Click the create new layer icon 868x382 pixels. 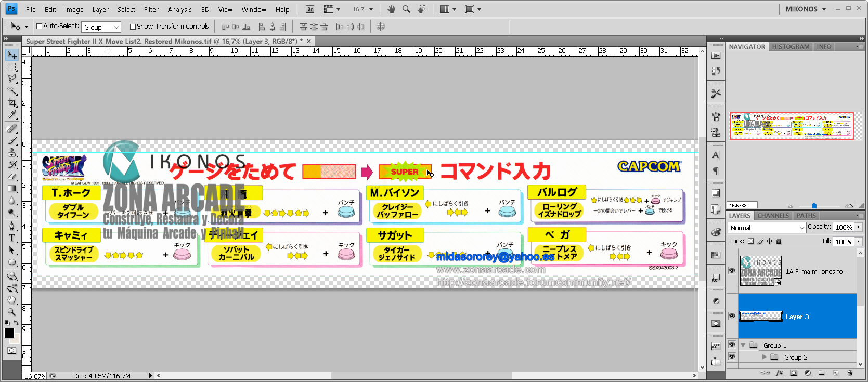pyautogui.click(x=836, y=373)
